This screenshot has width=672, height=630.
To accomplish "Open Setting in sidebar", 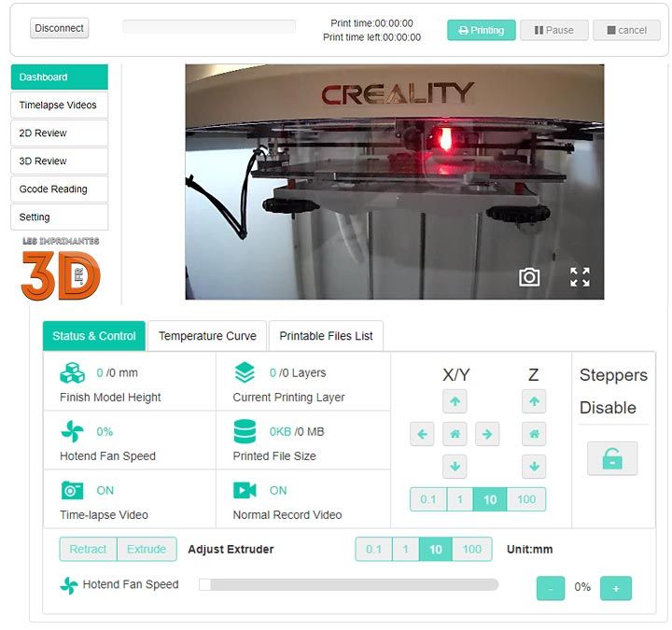I will [x=59, y=217].
